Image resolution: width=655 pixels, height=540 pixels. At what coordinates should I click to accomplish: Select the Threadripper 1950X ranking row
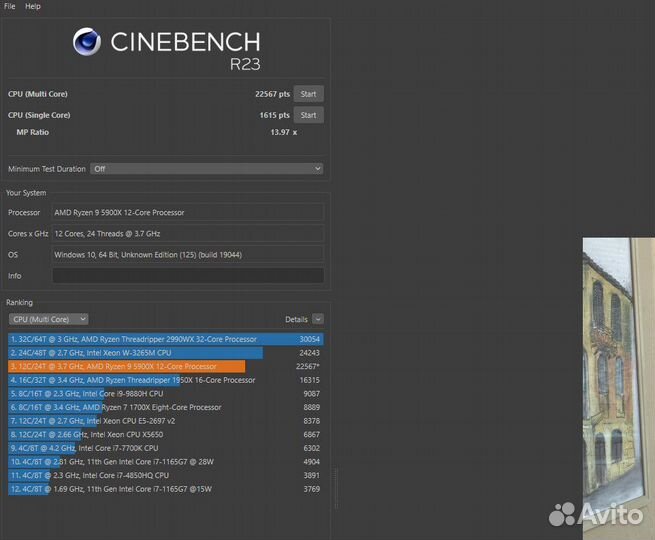[x=165, y=380]
